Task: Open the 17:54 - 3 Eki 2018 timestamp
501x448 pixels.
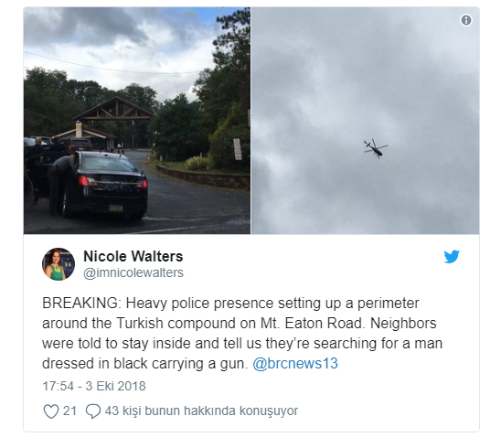Action: tap(94, 386)
